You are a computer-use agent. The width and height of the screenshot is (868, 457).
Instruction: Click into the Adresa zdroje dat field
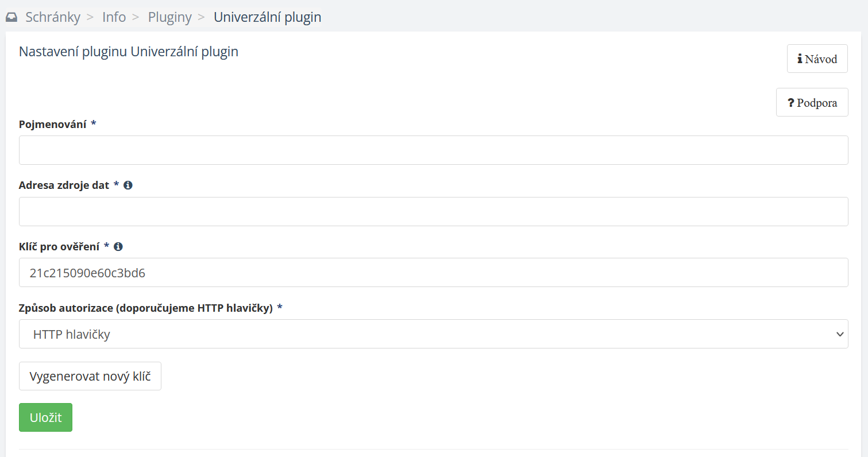click(x=433, y=211)
